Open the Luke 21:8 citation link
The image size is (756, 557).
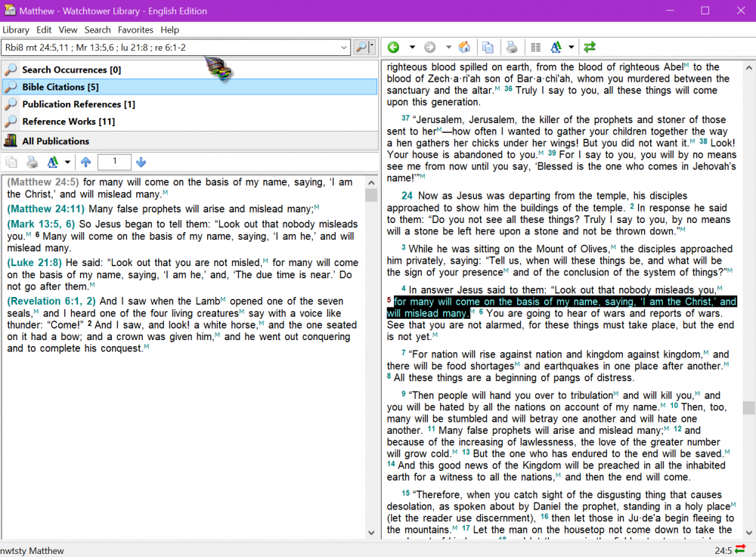tap(35, 262)
